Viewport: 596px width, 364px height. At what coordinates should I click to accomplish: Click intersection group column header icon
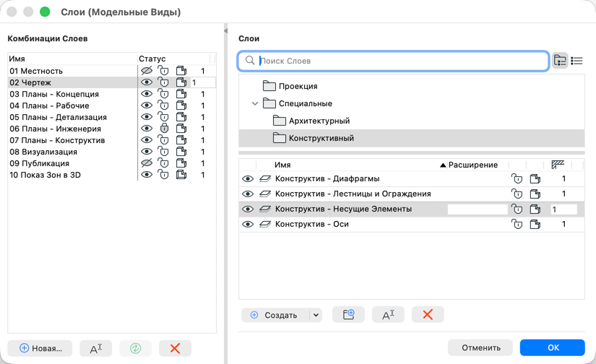[558, 165]
